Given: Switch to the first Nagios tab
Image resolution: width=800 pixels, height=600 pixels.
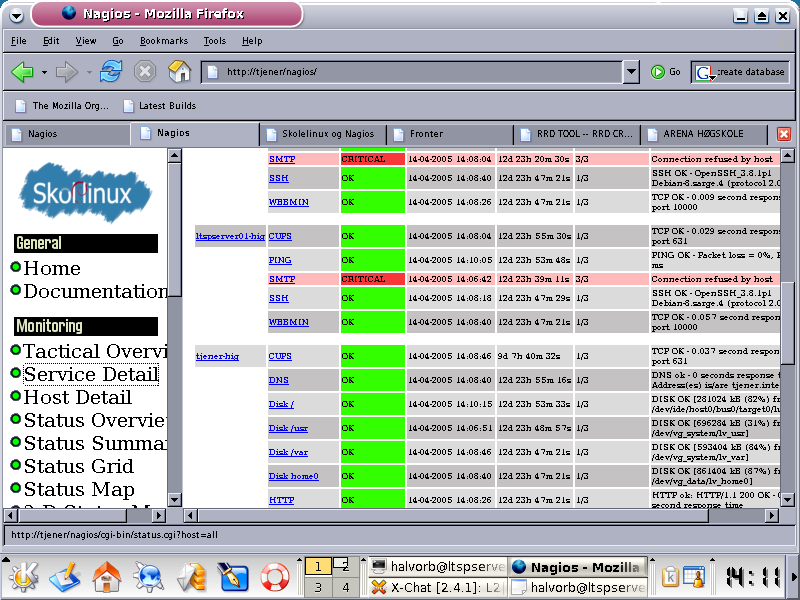Looking at the screenshot, I should tap(66, 134).
